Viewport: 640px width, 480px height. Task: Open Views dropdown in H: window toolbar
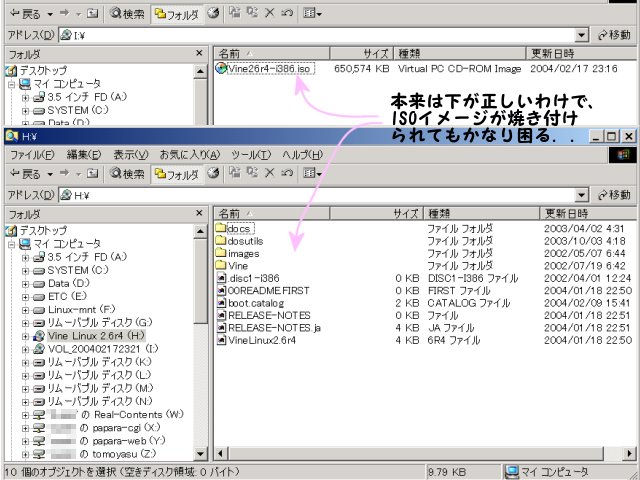(313, 173)
